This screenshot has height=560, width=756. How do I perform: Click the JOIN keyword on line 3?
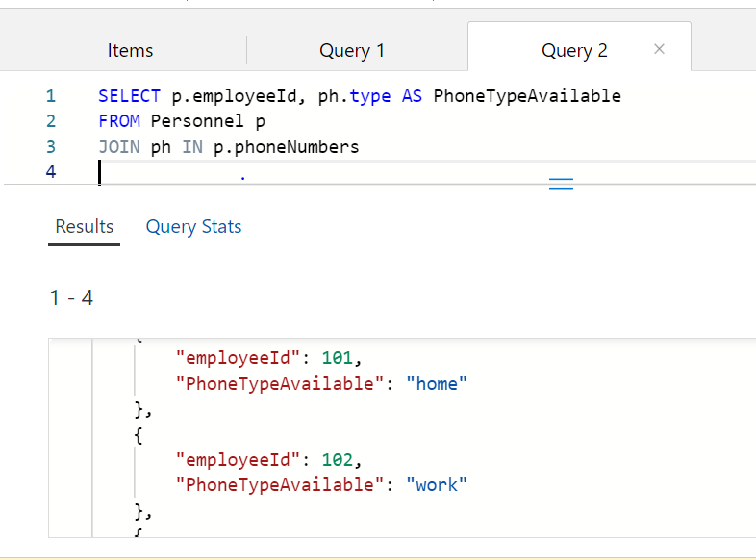pos(119,147)
